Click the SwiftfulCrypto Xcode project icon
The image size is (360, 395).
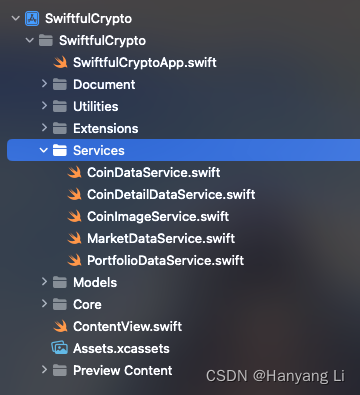tap(32, 19)
